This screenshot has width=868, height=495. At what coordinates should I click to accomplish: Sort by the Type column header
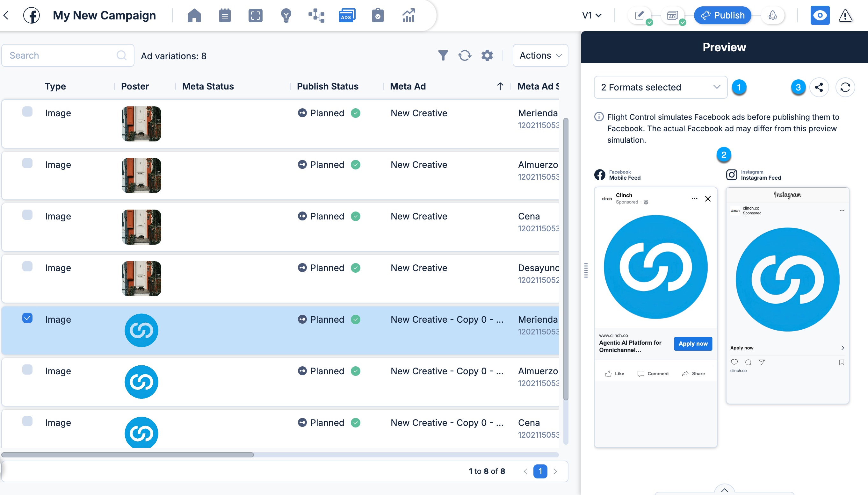pos(55,86)
